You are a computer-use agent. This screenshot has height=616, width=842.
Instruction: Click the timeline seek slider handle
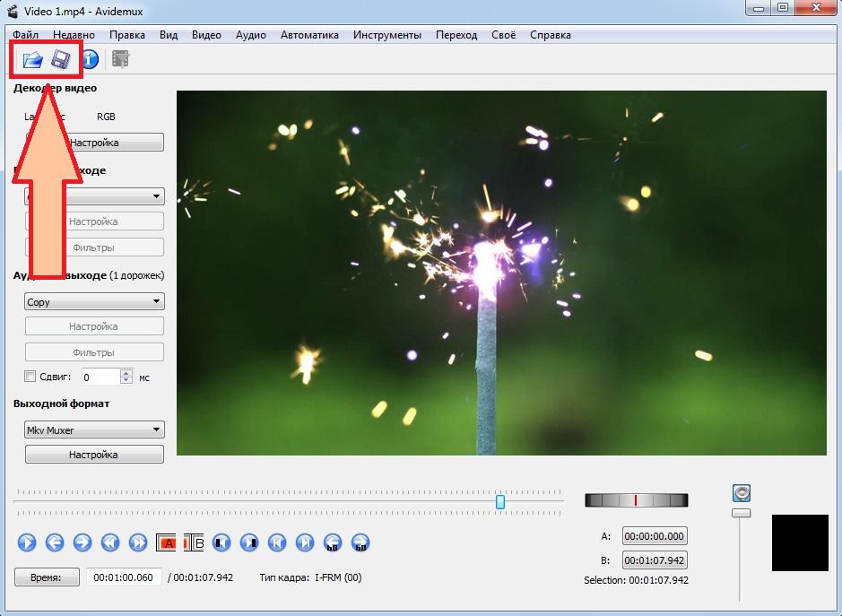coord(500,502)
